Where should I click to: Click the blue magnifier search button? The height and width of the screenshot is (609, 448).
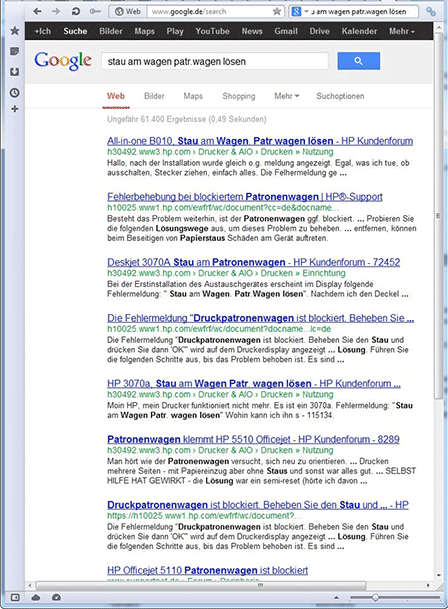(x=359, y=61)
